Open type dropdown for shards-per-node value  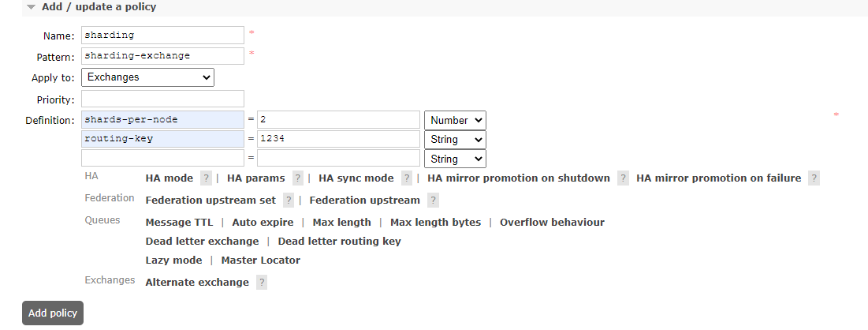[455, 120]
